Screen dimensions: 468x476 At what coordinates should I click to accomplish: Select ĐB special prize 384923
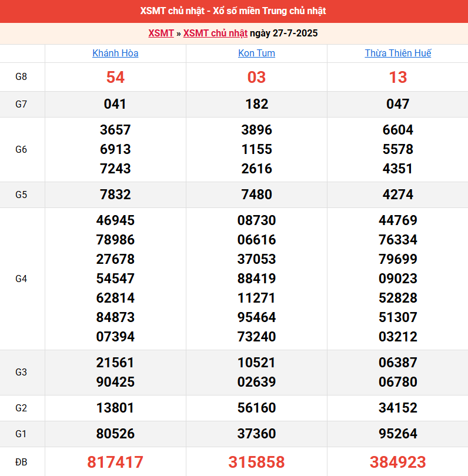[398, 462]
